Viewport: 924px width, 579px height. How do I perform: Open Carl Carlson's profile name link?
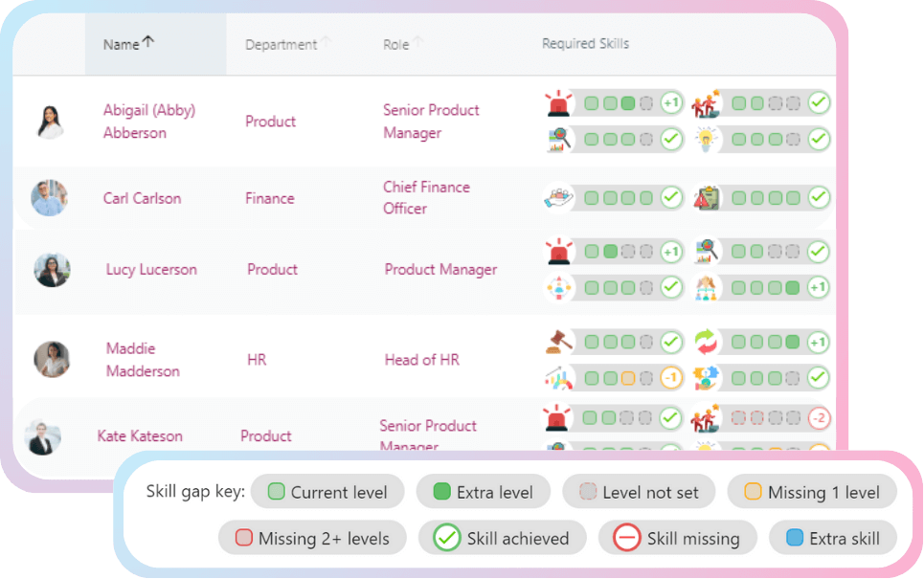(142, 198)
